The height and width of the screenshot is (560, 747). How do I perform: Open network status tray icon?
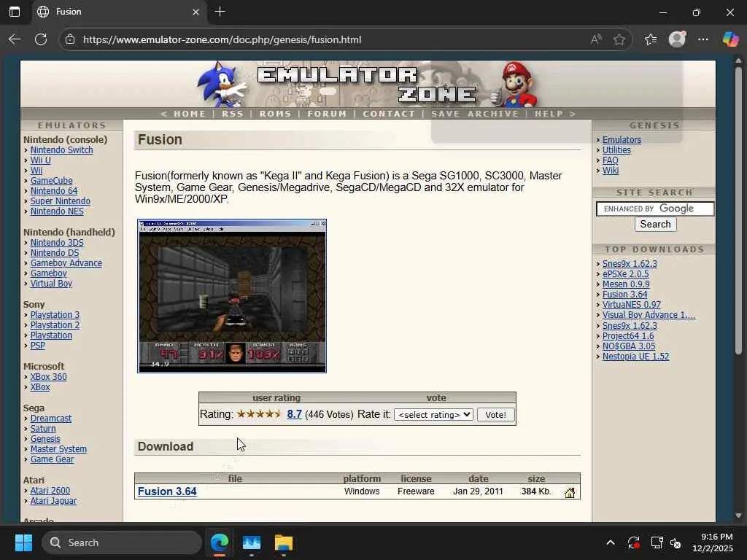click(x=657, y=542)
